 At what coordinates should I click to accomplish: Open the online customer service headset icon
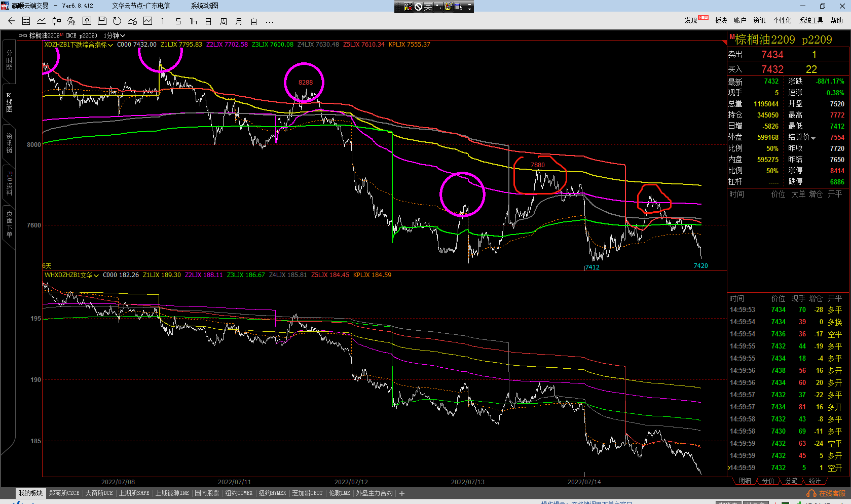pyautogui.click(x=811, y=493)
